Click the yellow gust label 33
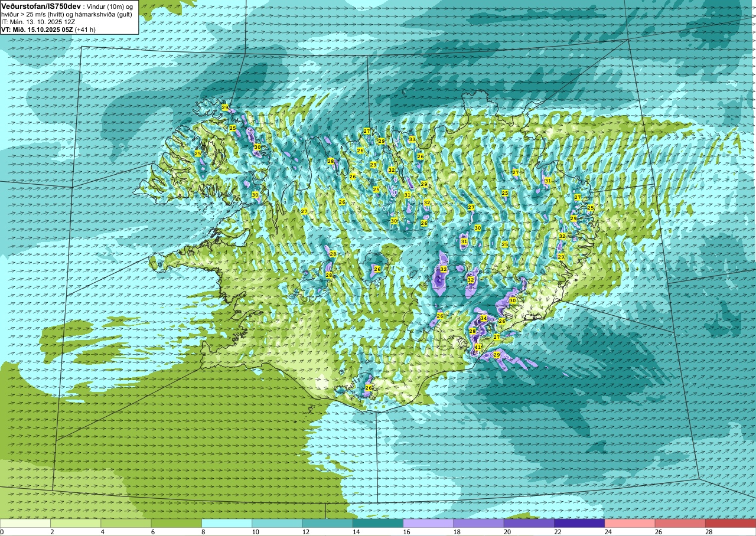Image resolution: width=756 pixels, height=536 pixels. [x=412, y=140]
